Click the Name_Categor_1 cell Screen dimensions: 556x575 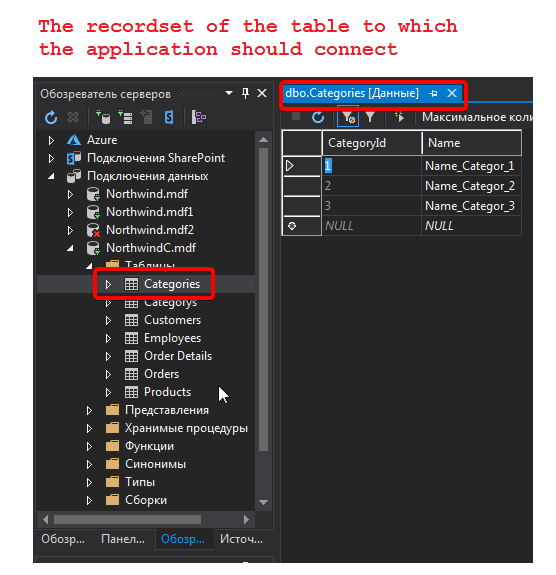(471, 166)
